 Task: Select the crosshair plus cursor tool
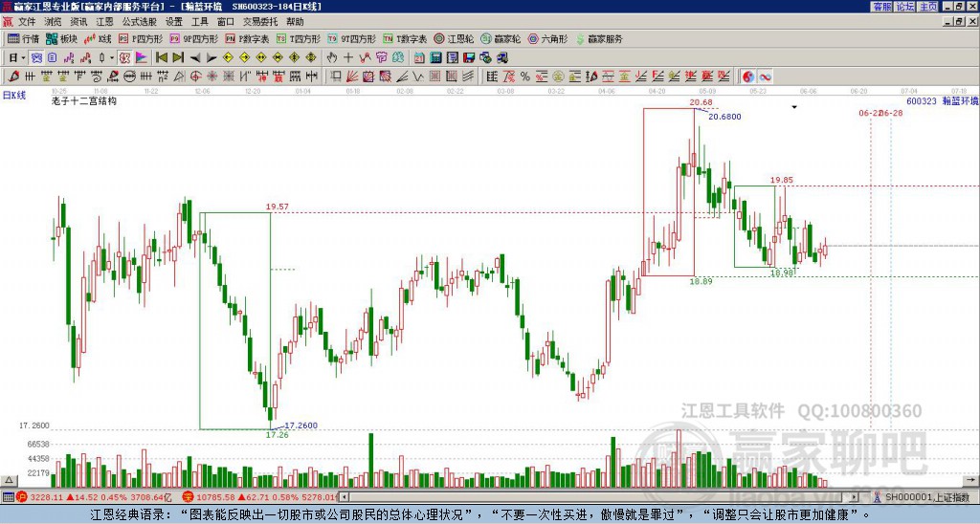pyautogui.click(x=348, y=57)
